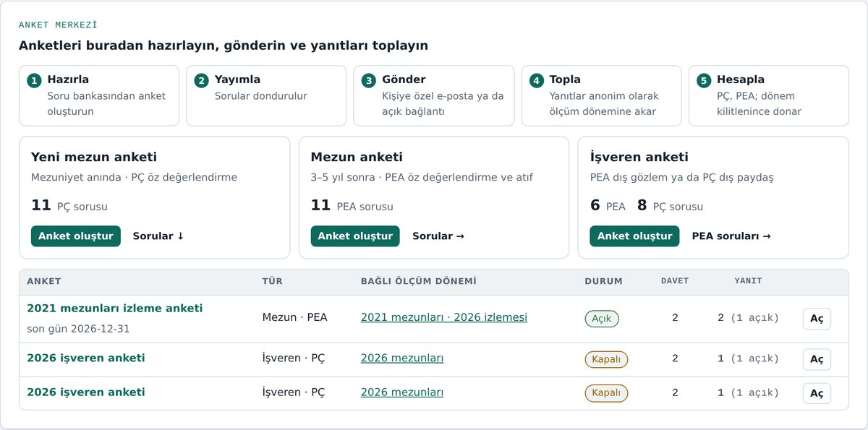
Task: Click the TÜR column header
Action: (272, 281)
